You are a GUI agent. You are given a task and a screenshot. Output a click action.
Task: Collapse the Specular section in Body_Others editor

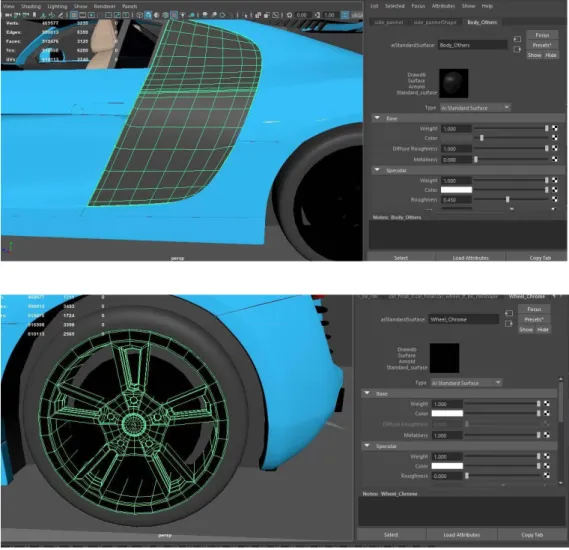tap(377, 170)
